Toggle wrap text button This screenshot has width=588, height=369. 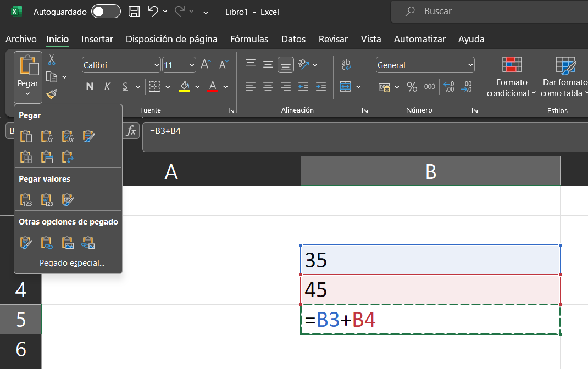[x=346, y=64]
